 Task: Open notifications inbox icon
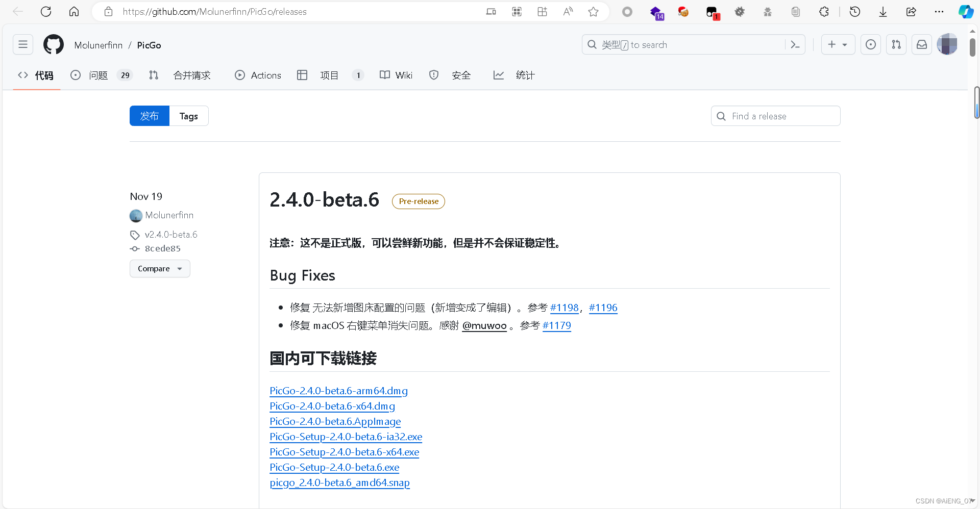pyautogui.click(x=922, y=44)
